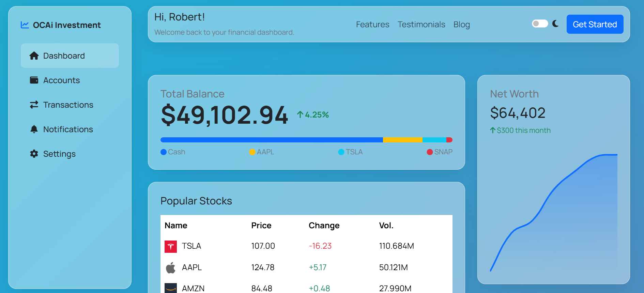Open the Blog link
Screen dimensions: 644x293
[x=461, y=25]
